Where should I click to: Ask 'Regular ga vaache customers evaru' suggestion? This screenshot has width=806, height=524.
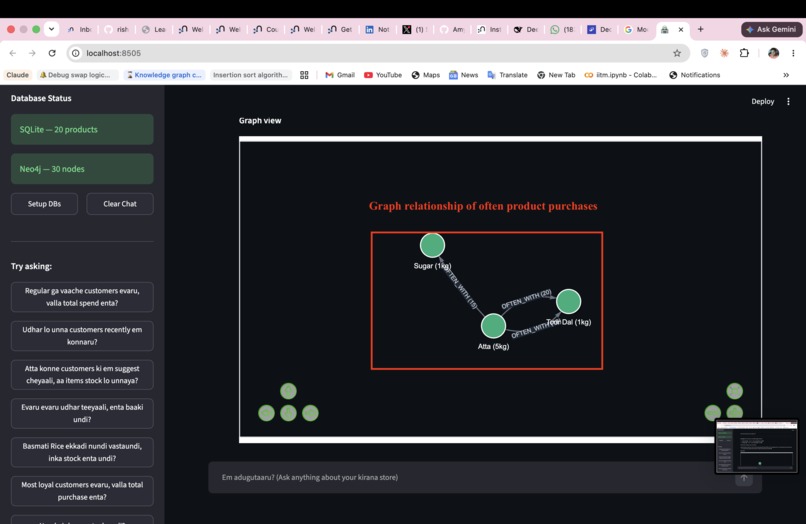pyautogui.click(x=82, y=297)
